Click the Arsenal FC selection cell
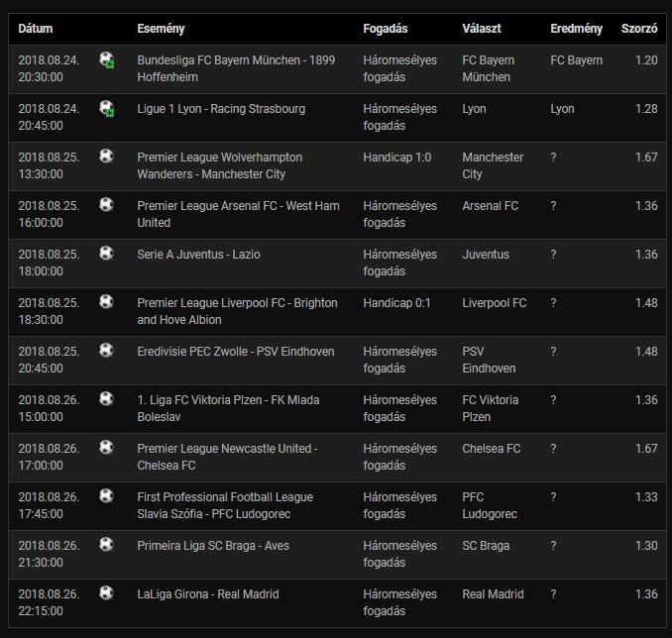 [491, 206]
